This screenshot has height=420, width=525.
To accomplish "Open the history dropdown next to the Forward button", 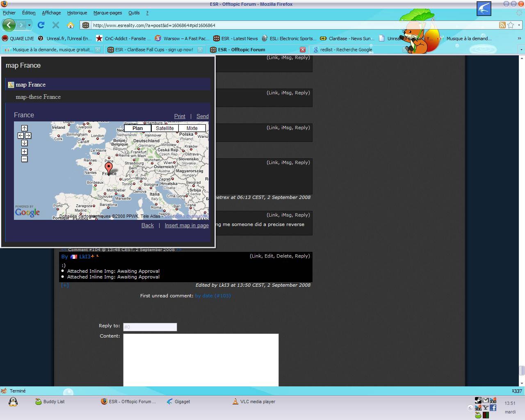I will (x=29, y=25).
